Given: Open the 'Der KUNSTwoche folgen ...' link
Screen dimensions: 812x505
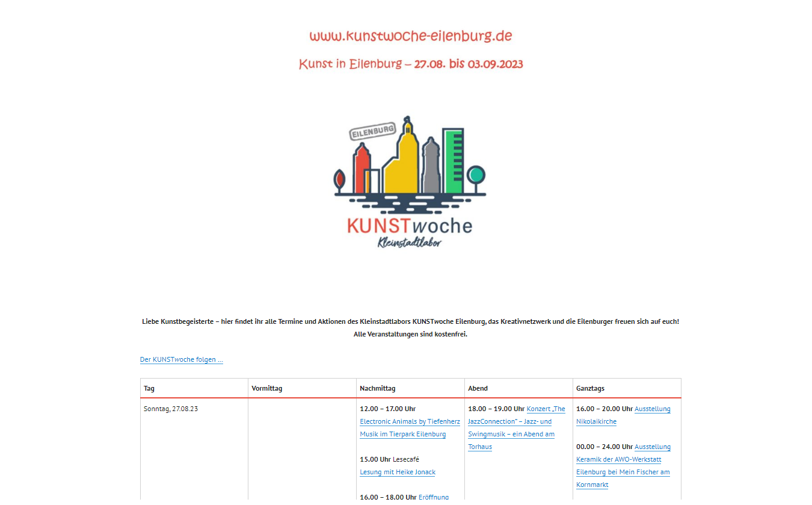Looking at the screenshot, I should [x=182, y=360].
